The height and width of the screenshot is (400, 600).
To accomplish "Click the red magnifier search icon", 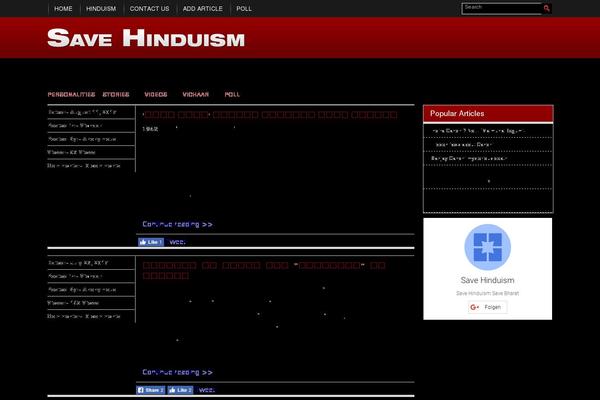I will [x=546, y=8].
